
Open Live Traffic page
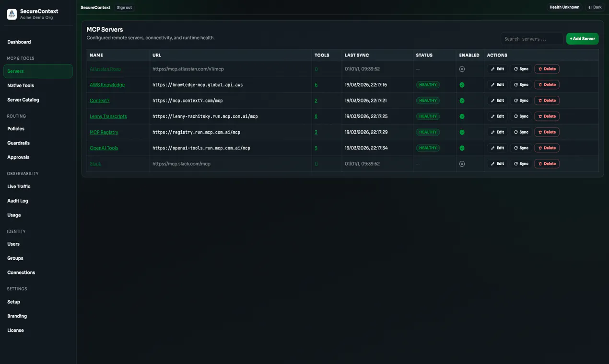coord(19,187)
